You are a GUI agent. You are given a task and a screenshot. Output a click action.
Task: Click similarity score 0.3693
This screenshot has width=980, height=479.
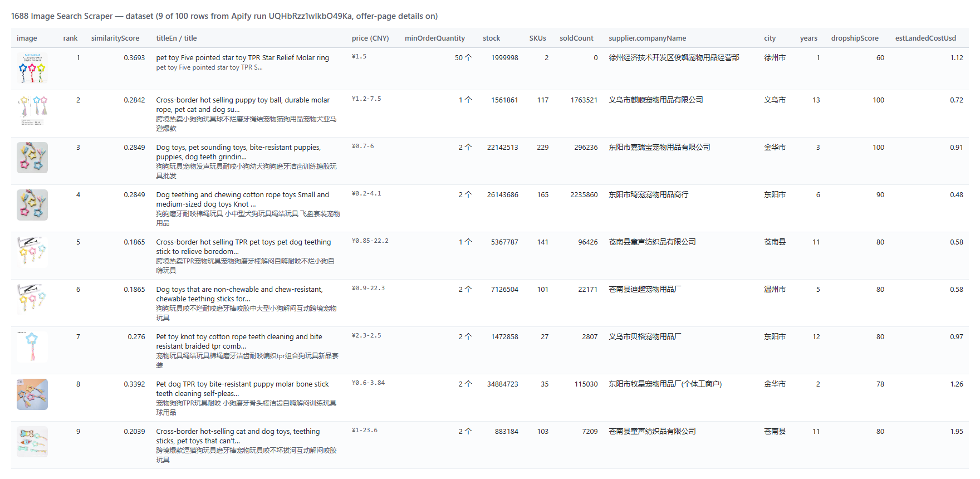click(134, 58)
